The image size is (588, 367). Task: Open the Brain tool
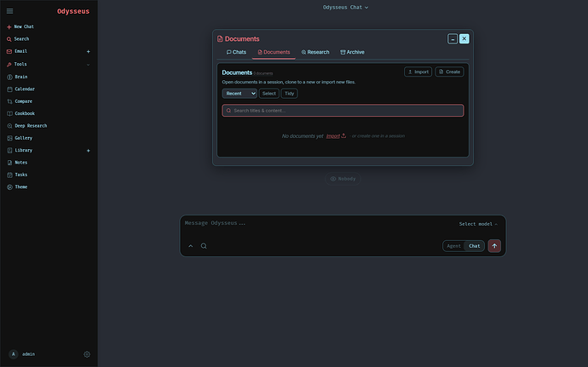17,77
